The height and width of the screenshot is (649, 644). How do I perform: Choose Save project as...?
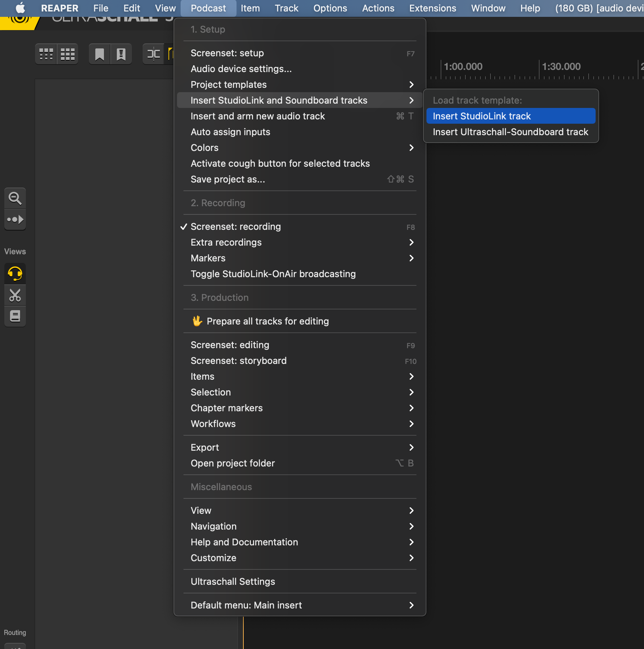click(x=300, y=179)
